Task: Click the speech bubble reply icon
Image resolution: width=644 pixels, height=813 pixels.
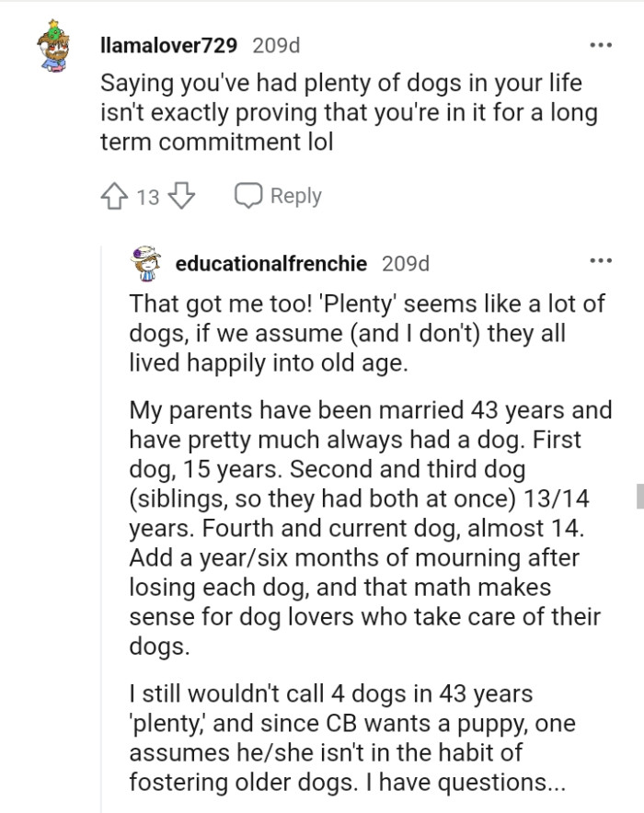Action: click(247, 195)
